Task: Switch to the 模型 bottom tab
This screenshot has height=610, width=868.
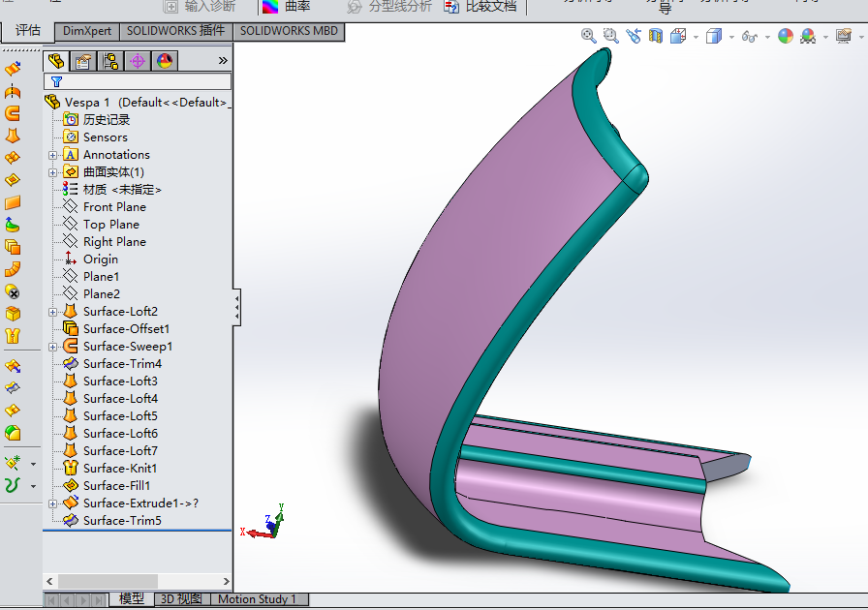Action: tap(132, 599)
